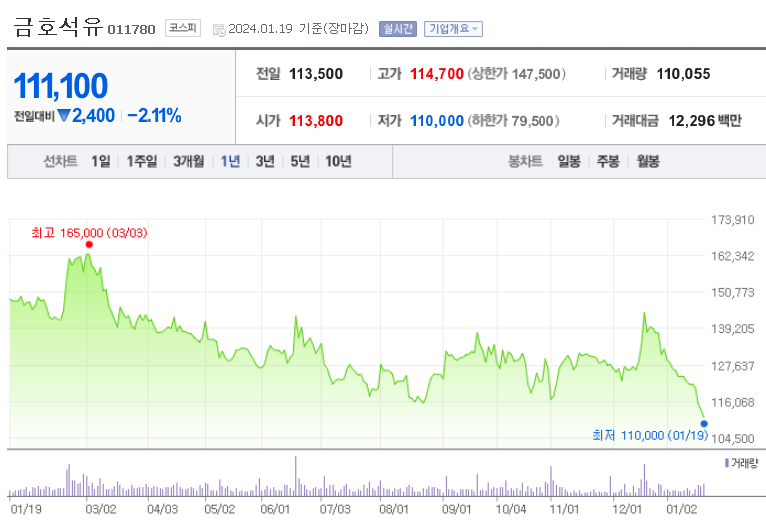Open the 일봉 daily candle chart

[569, 161]
